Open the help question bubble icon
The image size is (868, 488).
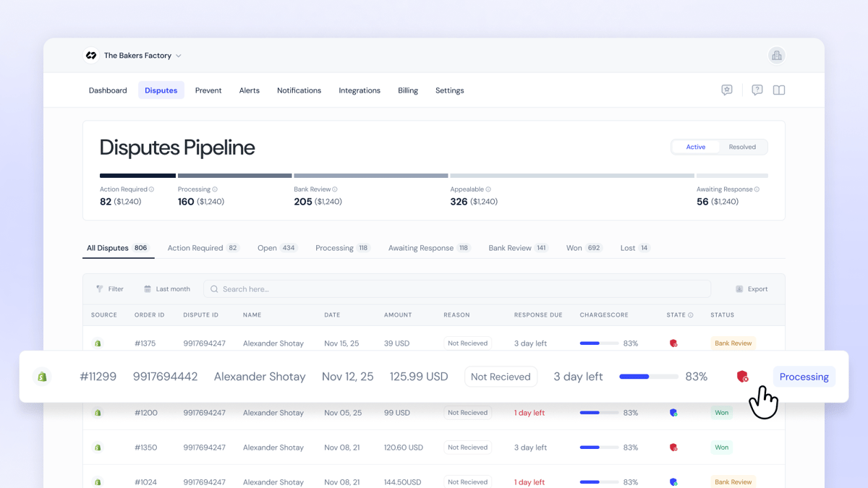point(757,90)
